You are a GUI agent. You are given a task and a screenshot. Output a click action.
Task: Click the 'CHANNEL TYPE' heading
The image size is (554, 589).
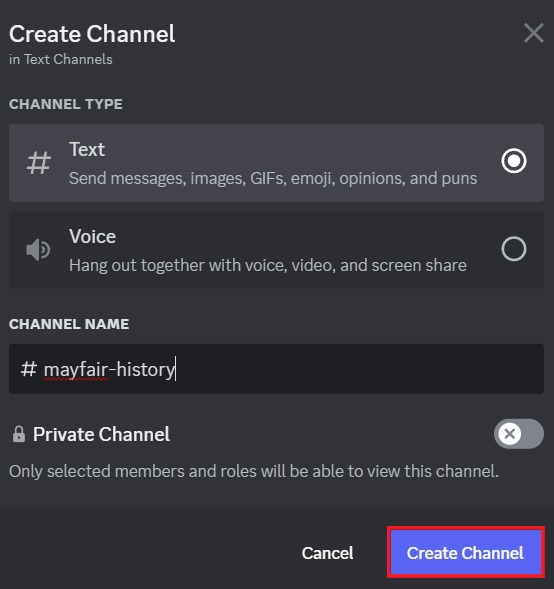(66, 104)
